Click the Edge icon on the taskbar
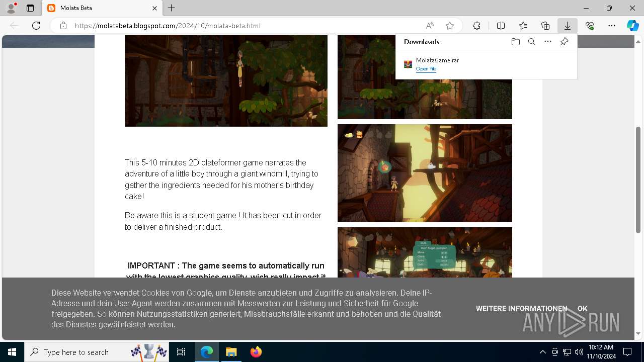 click(207, 352)
